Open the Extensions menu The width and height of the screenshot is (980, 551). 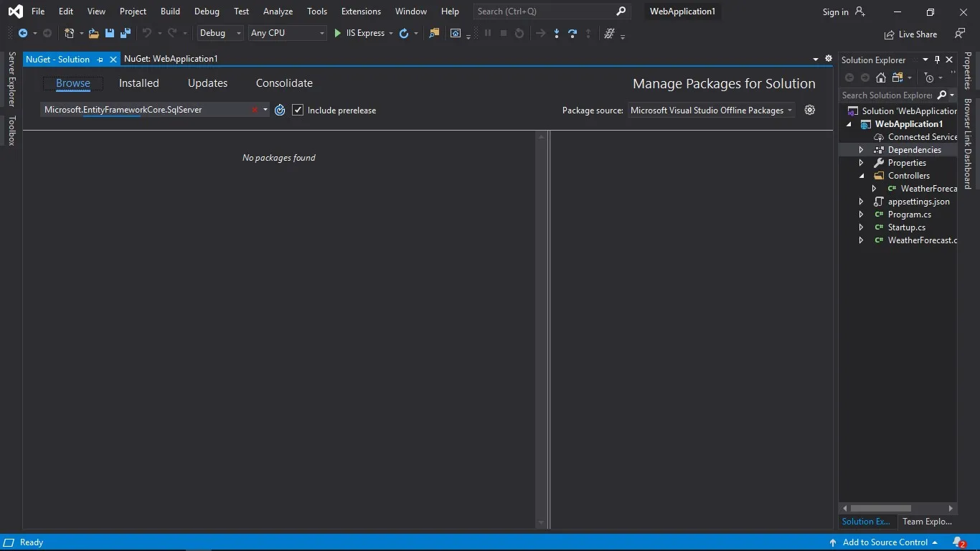361,11
